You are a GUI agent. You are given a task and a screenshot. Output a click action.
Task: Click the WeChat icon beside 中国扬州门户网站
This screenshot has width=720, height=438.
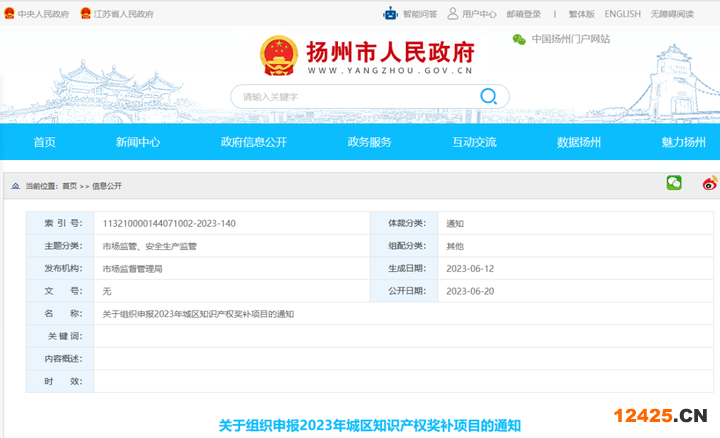click(x=518, y=40)
